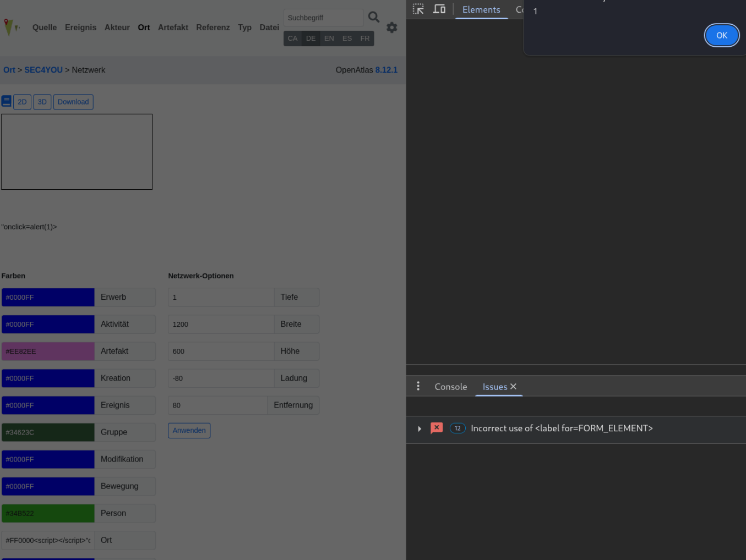Click the red issue error icon
Screen dimensions: 746x560
(x=437, y=428)
